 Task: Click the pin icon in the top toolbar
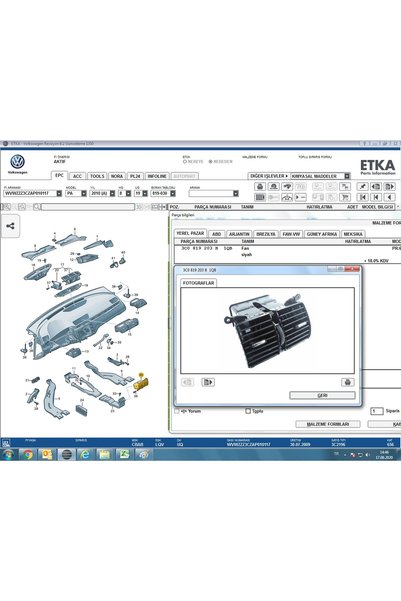click(x=363, y=187)
